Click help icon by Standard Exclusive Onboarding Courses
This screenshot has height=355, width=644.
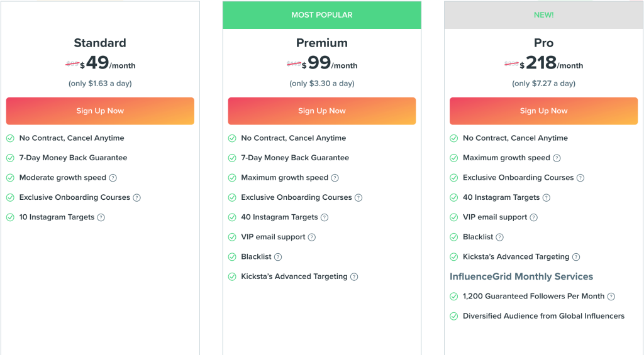pos(136,197)
